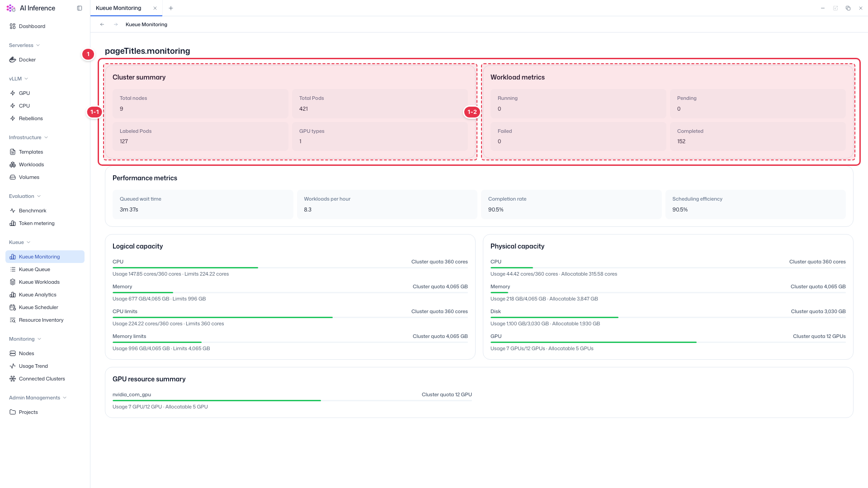
Task: Open Usage Trend menu item
Action: pyautogui.click(x=45, y=366)
